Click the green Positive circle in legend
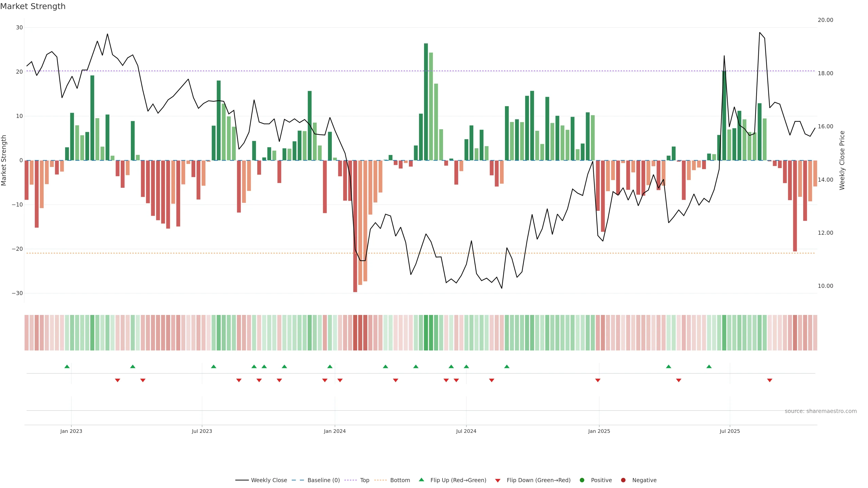 tap(582, 480)
